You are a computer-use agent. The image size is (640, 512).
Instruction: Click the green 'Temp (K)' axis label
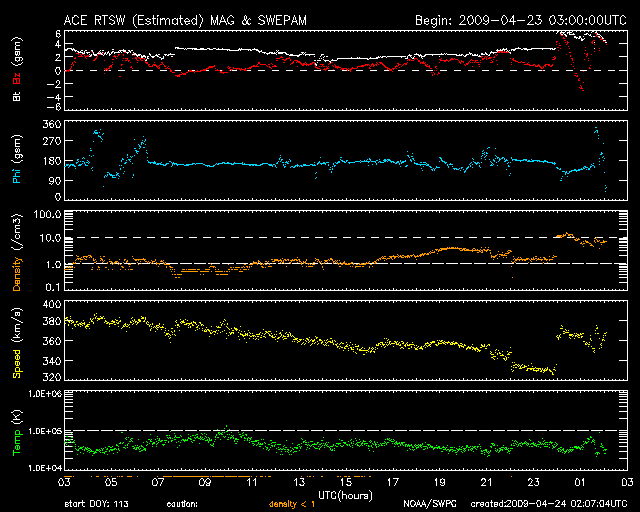16,433
